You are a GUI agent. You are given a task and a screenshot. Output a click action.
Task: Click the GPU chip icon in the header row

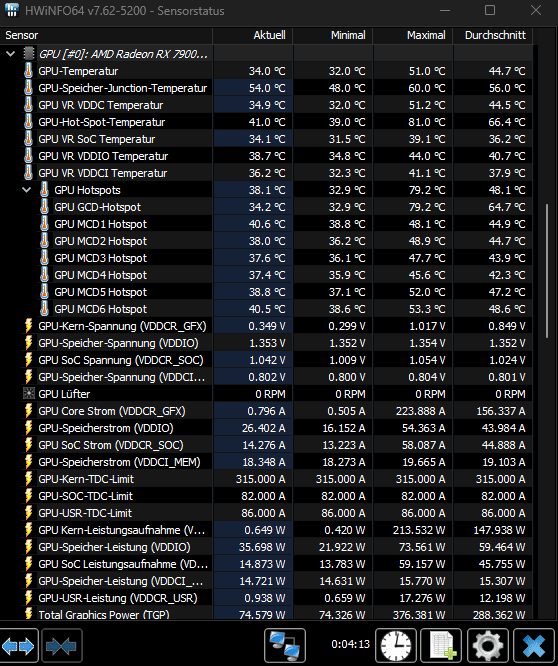(29, 54)
